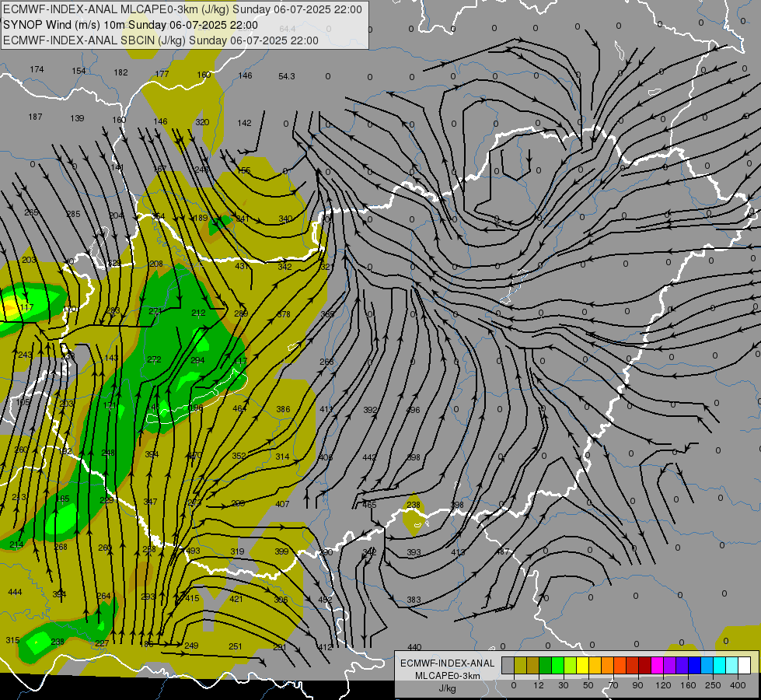This screenshot has height=700, width=761.
Task: Click the map value '493'
Action: [193, 551]
